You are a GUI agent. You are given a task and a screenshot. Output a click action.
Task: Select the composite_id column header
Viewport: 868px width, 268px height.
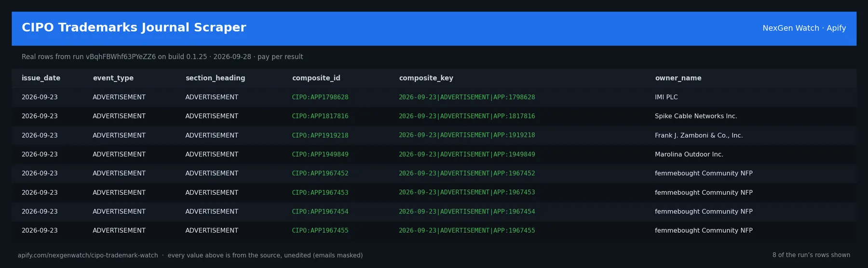click(316, 78)
